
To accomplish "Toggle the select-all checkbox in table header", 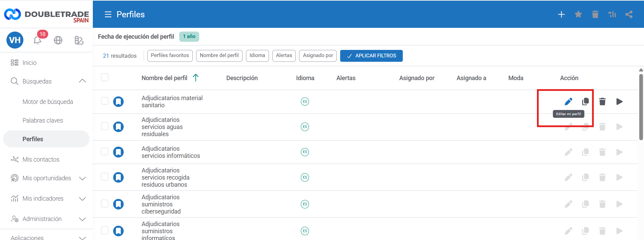I will pos(105,77).
